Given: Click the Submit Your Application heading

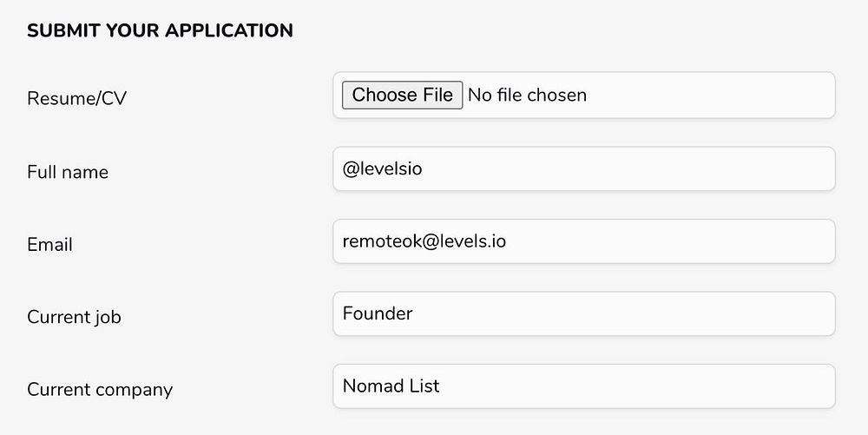Looking at the screenshot, I should pyautogui.click(x=160, y=31).
